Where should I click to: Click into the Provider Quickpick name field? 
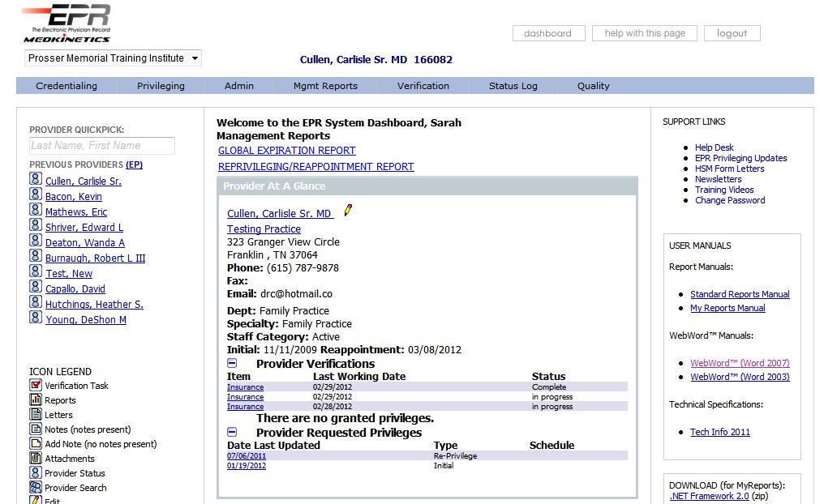pos(102,146)
